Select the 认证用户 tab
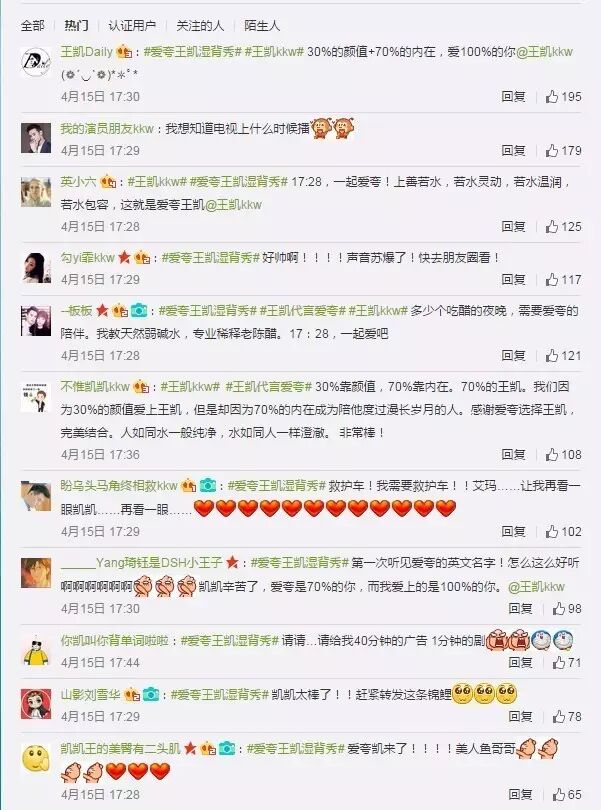The width and height of the screenshot is (601, 810). 132,25
